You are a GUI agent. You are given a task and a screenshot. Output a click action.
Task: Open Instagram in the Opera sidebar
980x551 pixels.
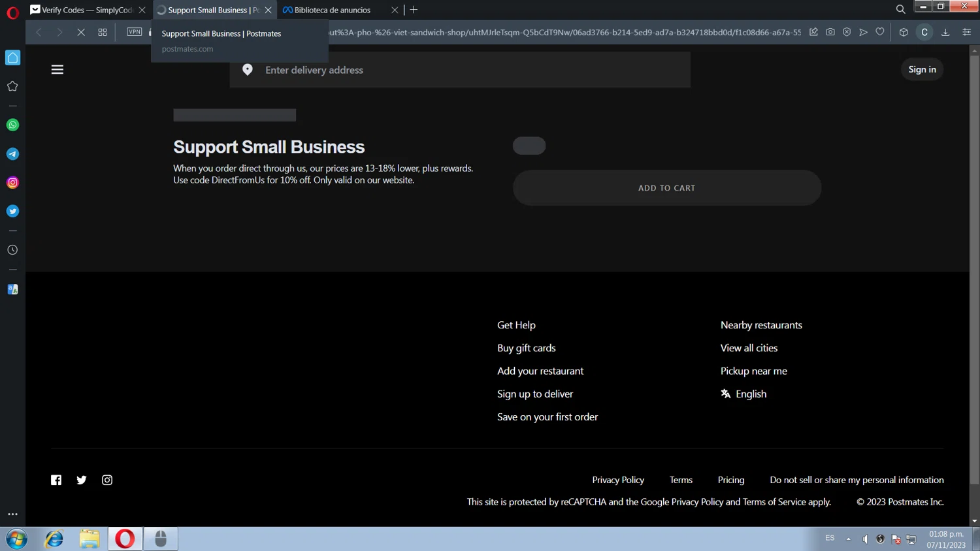[x=12, y=183]
